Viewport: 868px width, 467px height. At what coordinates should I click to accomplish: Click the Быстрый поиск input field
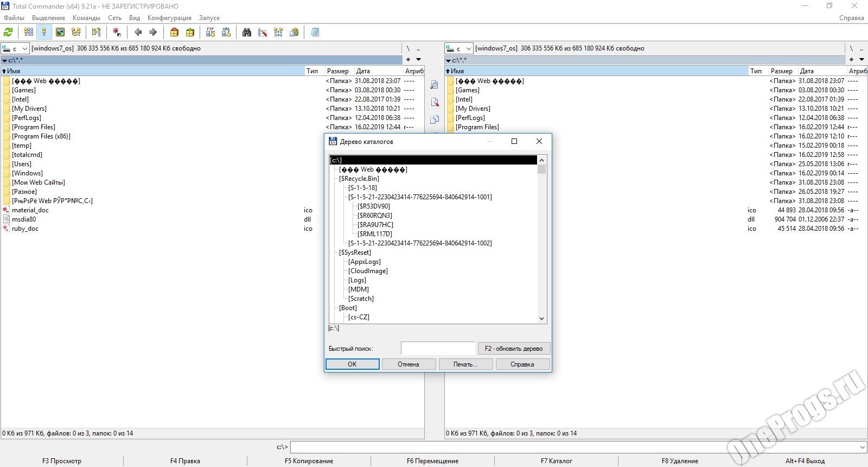point(438,349)
